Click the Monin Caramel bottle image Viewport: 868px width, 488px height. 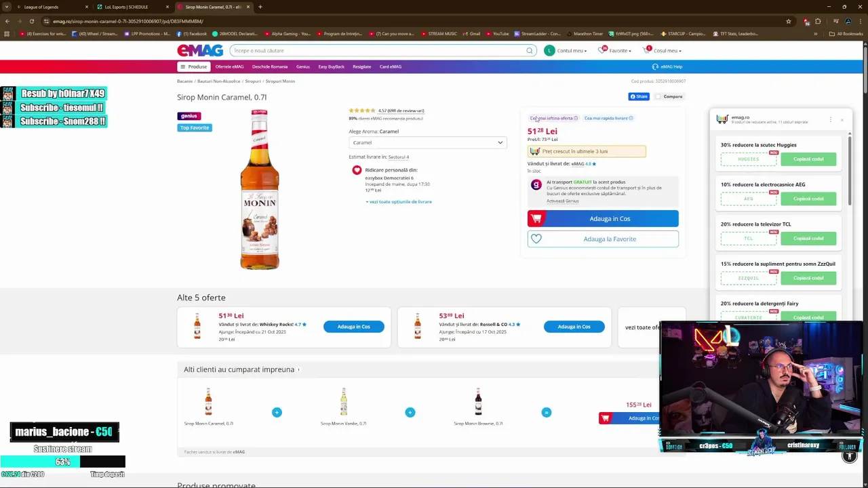260,189
